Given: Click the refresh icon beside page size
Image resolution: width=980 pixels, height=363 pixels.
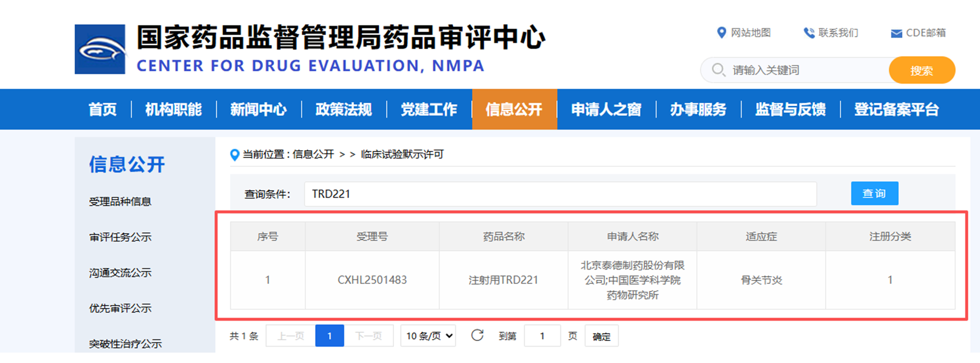Looking at the screenshot, I should coord(477,335).
